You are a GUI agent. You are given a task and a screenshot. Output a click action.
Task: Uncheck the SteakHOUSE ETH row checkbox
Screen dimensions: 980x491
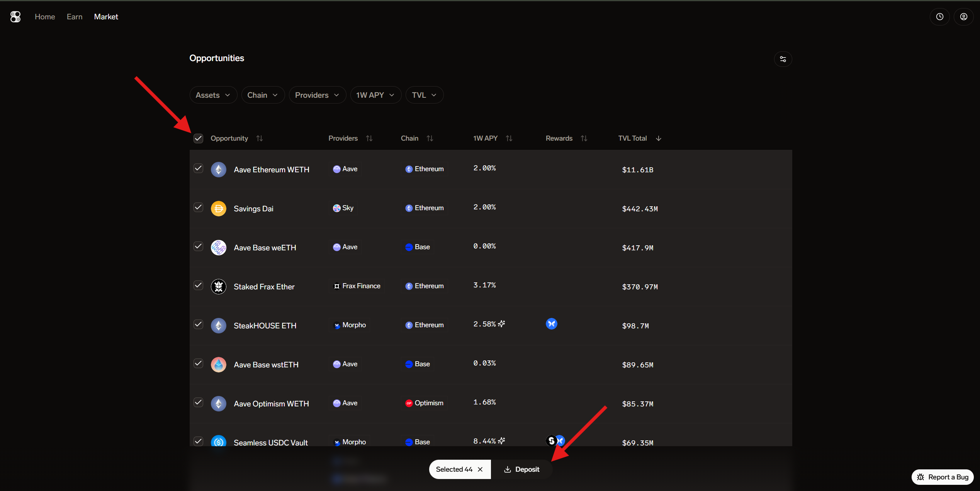198,325
